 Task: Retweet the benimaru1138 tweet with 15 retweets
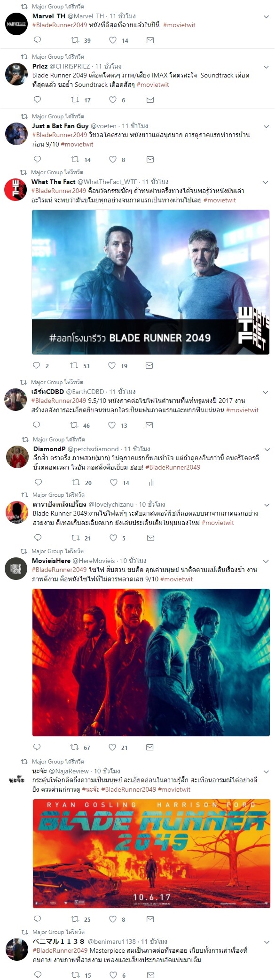click(75, 975)
